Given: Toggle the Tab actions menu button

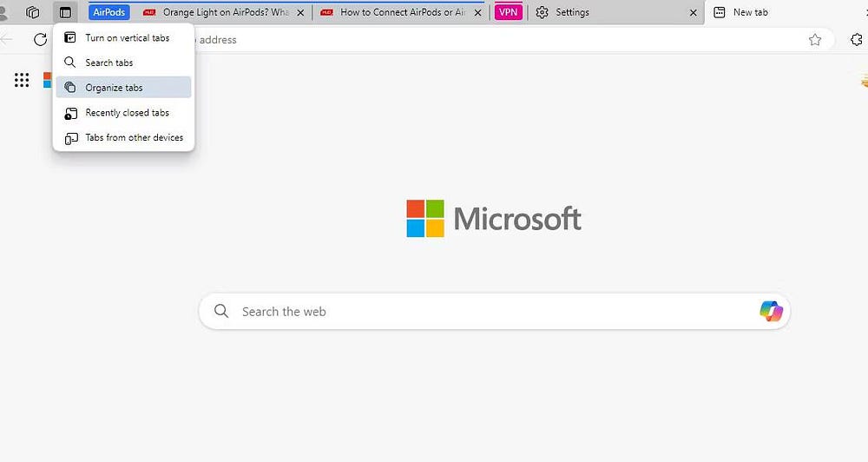Looking at the screenshot, I should (x=65, y=12).
